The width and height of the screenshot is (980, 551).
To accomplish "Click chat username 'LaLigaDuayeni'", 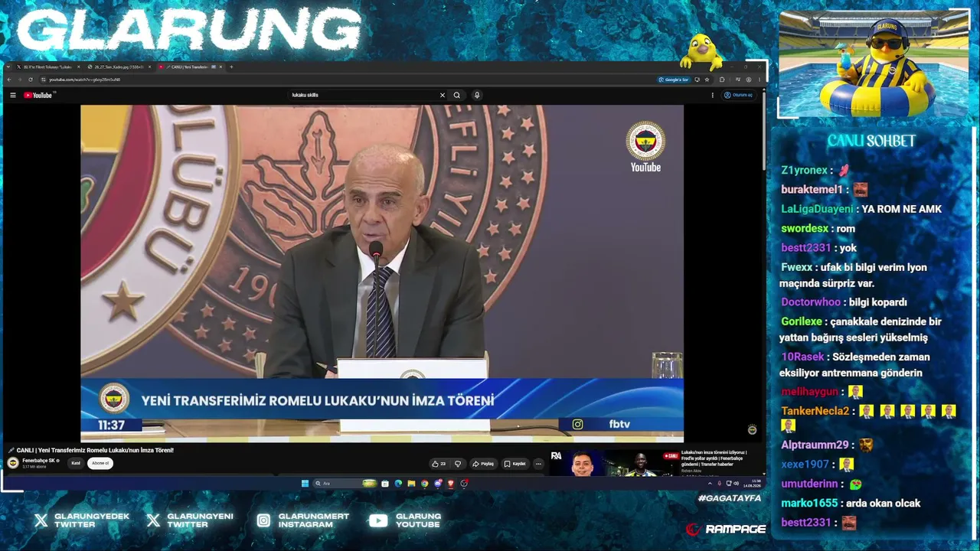I will click(817, 209).
